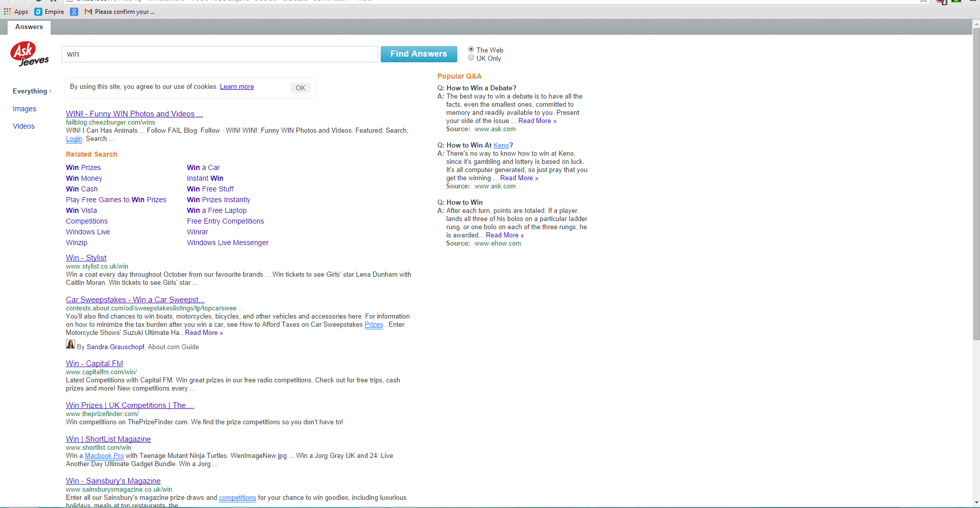Screen dimensions: 980x508
Task: Open 'Win Prizes | UK Competitions | The ...' result
Action: pos(130,405)
